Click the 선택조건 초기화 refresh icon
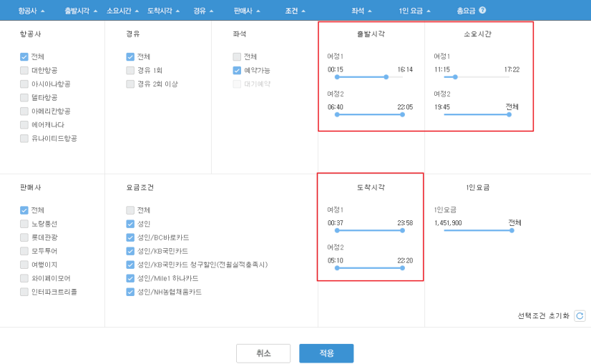591x364 pixels. point(580,316)
